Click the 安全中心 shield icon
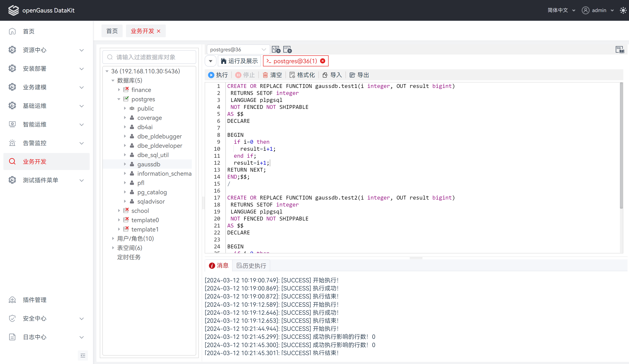This screenshot has height=364, width=629. pos(12,318)
